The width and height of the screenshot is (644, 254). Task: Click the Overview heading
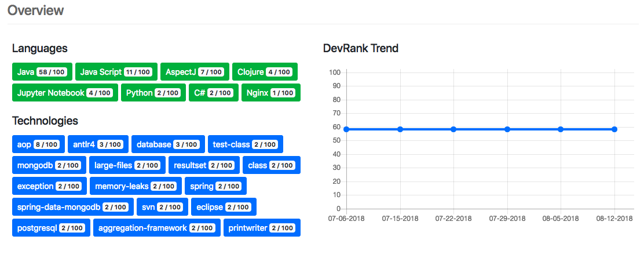tap(36, 10)
